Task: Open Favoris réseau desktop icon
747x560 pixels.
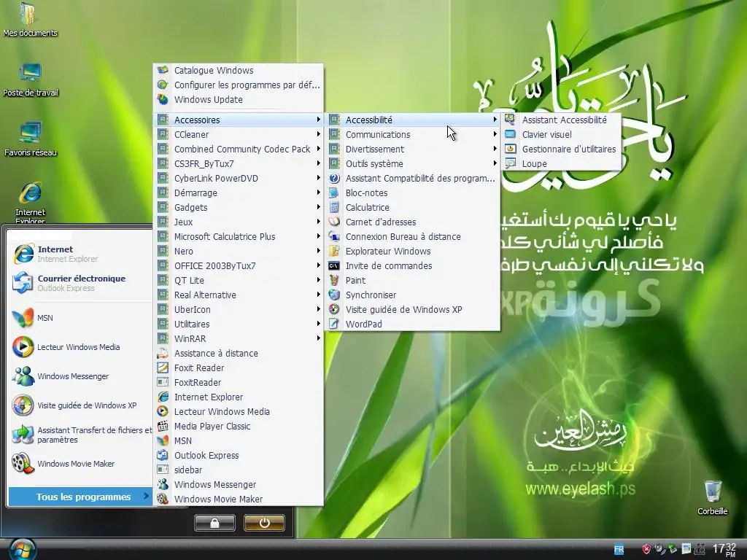Action: click(x=31, y=139)
